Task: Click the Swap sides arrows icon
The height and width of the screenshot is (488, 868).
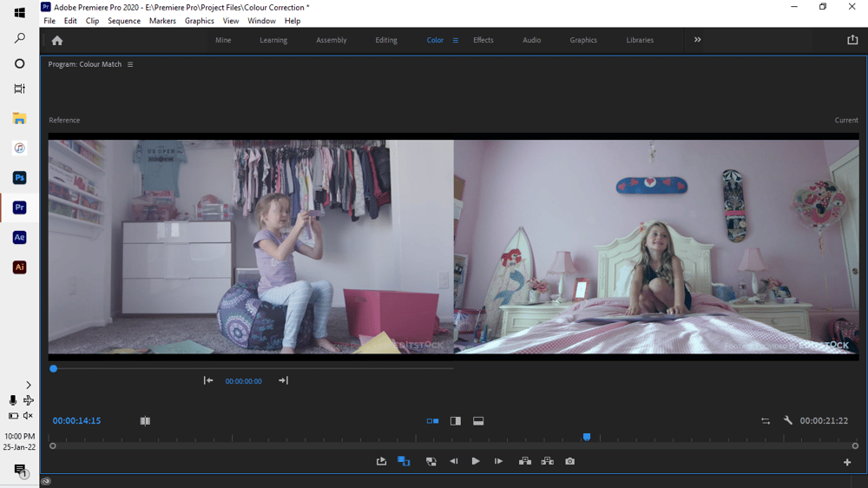Action: tap(766, 421)
